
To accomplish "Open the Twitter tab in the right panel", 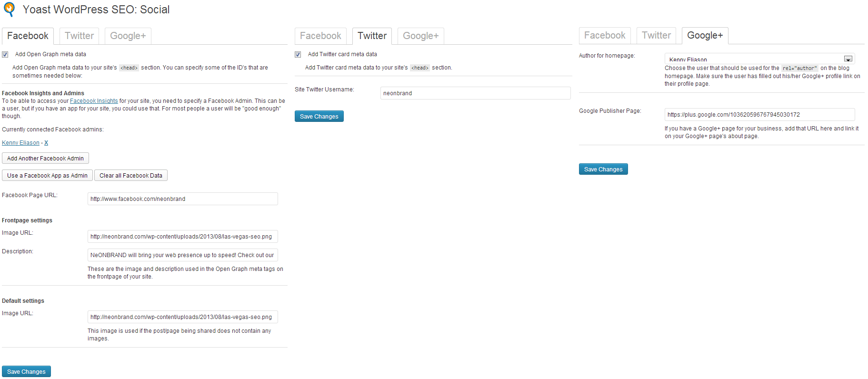I will (656, 35).
